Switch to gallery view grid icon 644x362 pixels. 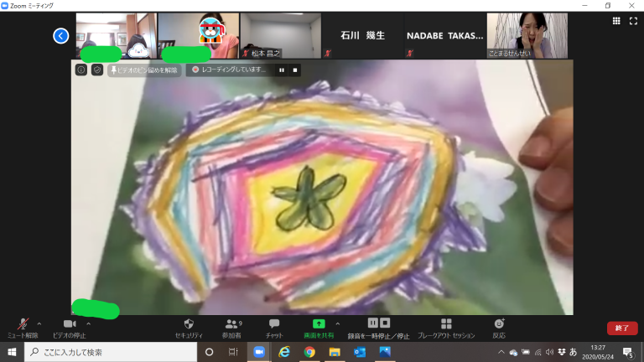pos(616,22)
